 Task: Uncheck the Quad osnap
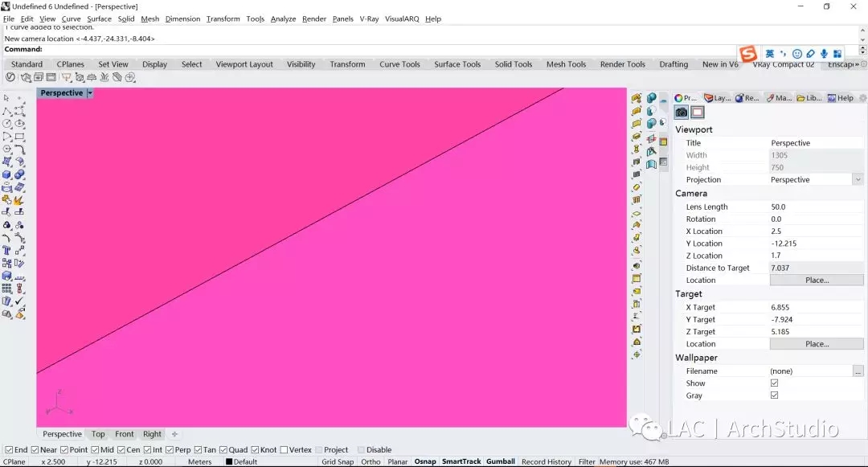[223, 450]
